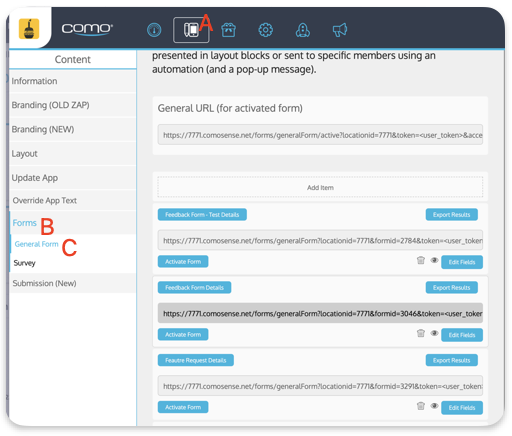Click eye icon for Feedback Form Details

pyautogui.click(x=434, y=333)
